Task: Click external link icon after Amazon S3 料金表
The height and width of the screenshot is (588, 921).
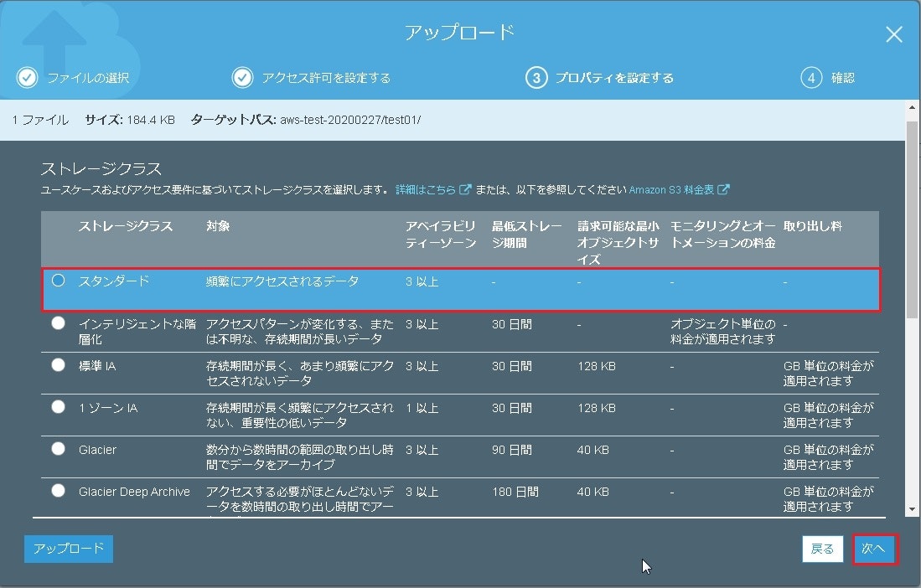Action: pyautogui.click(x=724, y=189)
